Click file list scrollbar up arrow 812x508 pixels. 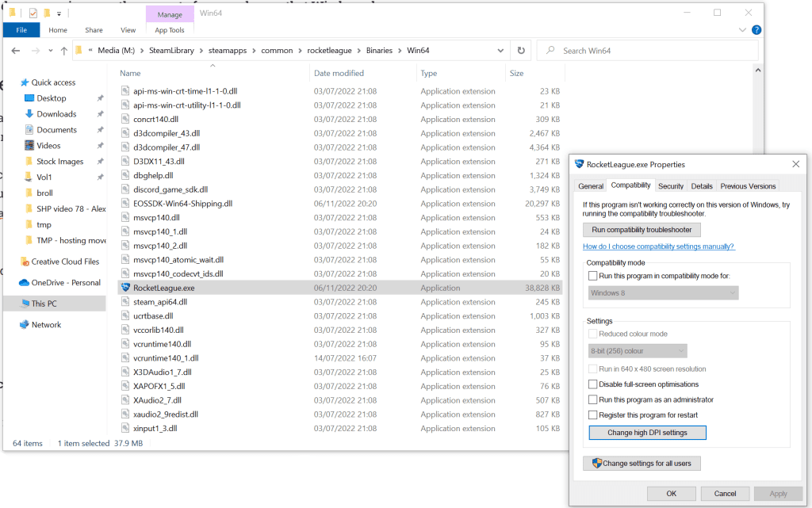(758, 70)
